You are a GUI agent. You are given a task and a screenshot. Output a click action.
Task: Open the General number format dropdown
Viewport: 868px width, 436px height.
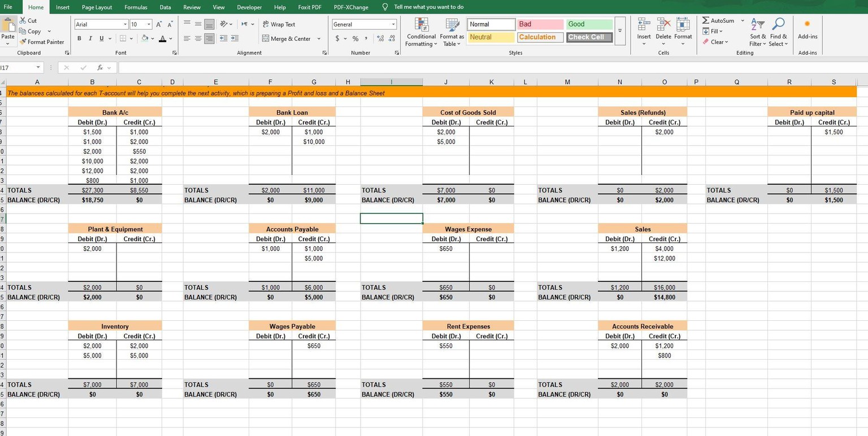393,24
